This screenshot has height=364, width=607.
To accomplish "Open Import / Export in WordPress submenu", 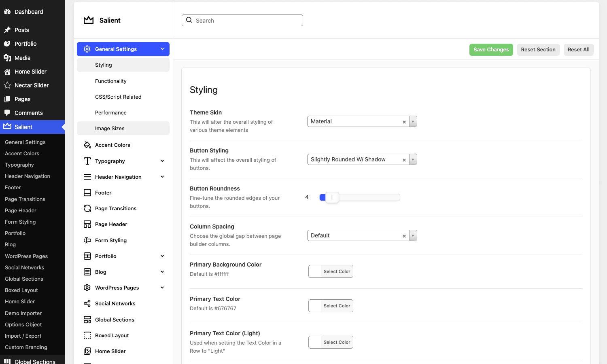I will pos(23,336).
